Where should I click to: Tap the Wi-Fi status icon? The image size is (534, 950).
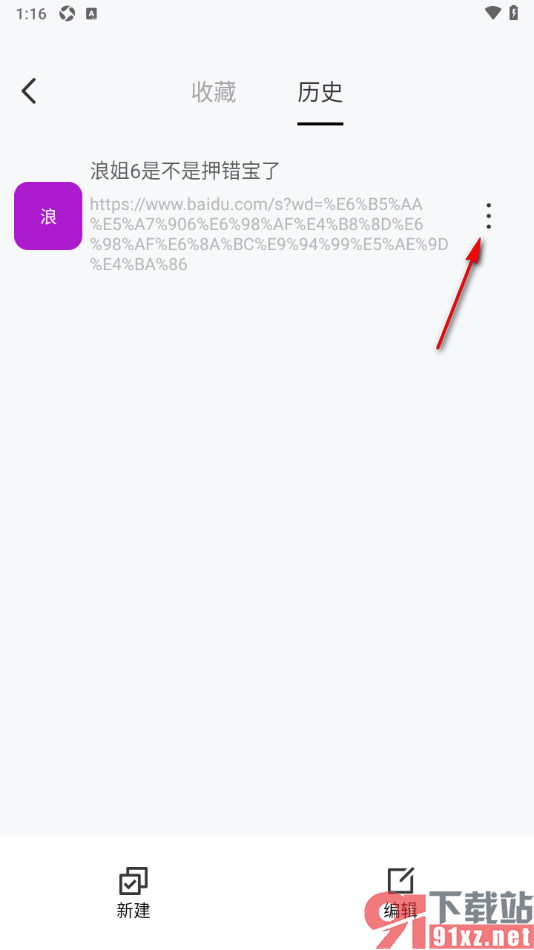coord(493,13)
